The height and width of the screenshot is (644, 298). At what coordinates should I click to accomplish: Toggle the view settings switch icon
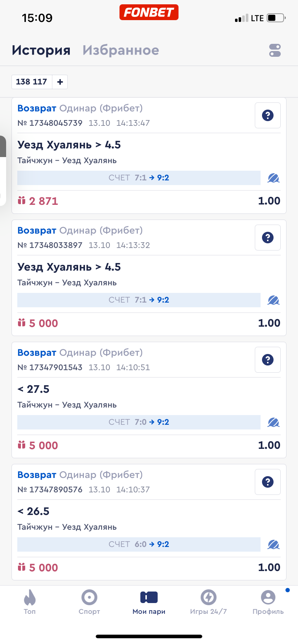275,50
